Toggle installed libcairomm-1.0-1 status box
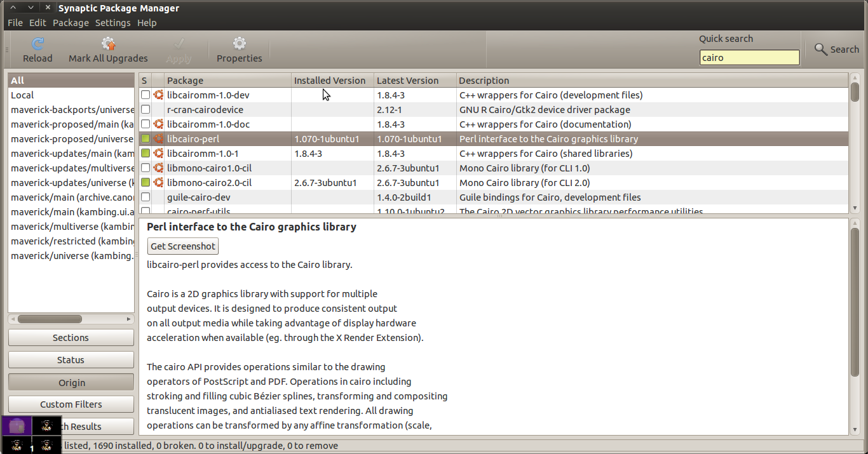This screenshot has height=454, width=868. coord(146,154)
